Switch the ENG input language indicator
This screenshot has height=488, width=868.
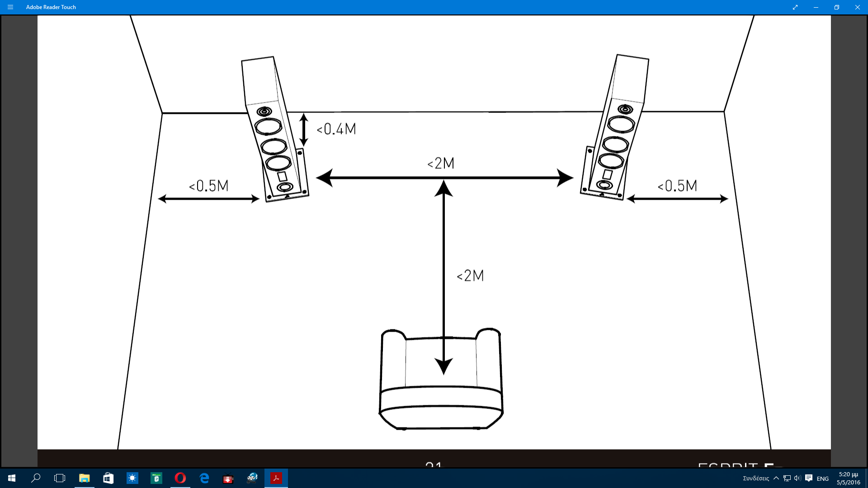coord(823,479)
